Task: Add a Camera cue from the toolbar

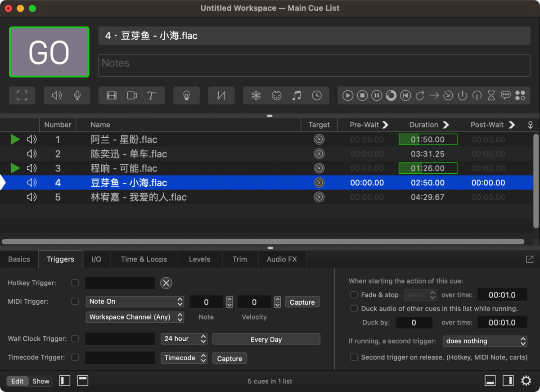Action: (132, 95)
